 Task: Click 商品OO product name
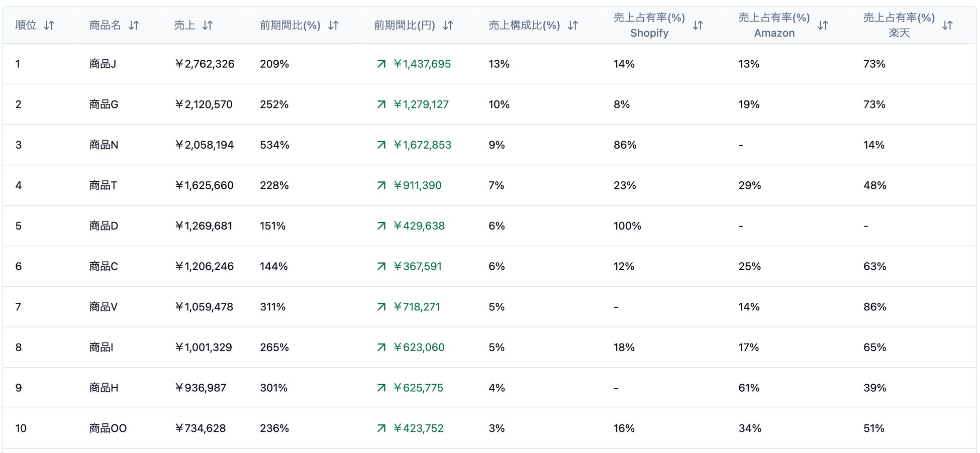(108, 428)
